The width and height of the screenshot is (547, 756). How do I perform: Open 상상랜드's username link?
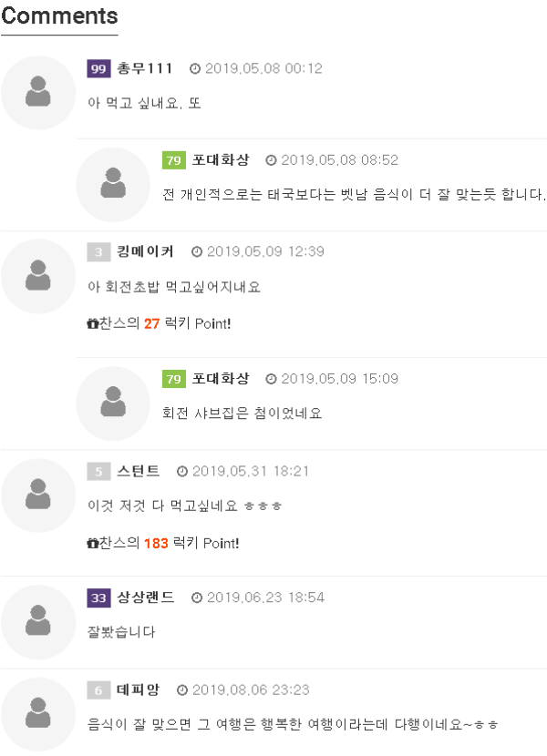tap(146, 598)
